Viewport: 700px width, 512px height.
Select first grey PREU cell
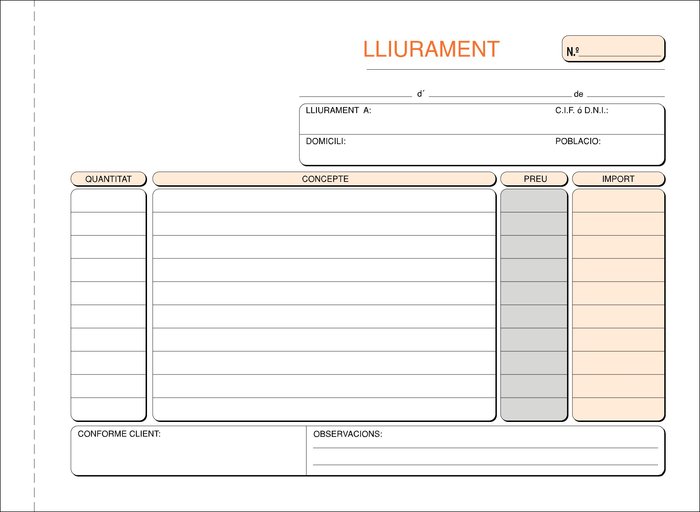pos(534,201)
